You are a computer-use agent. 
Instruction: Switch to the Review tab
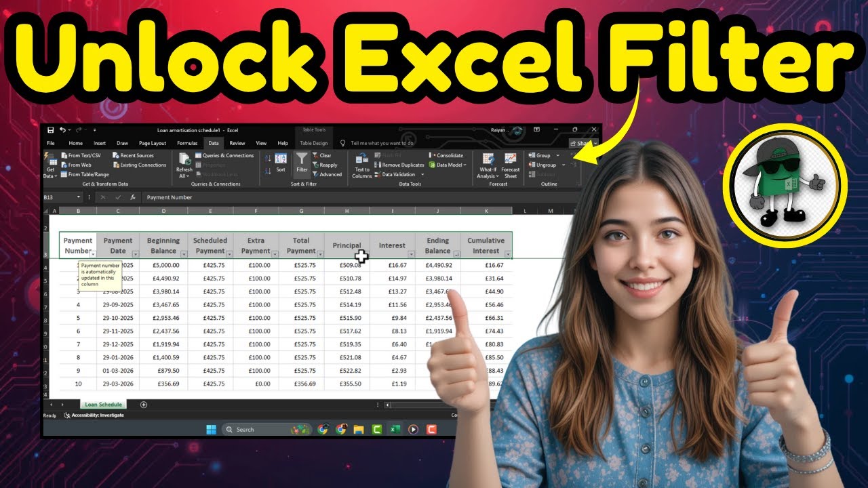click(237, 143)
